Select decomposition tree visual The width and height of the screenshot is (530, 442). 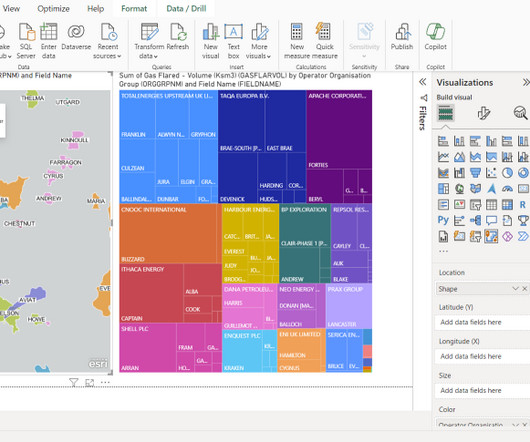click(475, 220)
